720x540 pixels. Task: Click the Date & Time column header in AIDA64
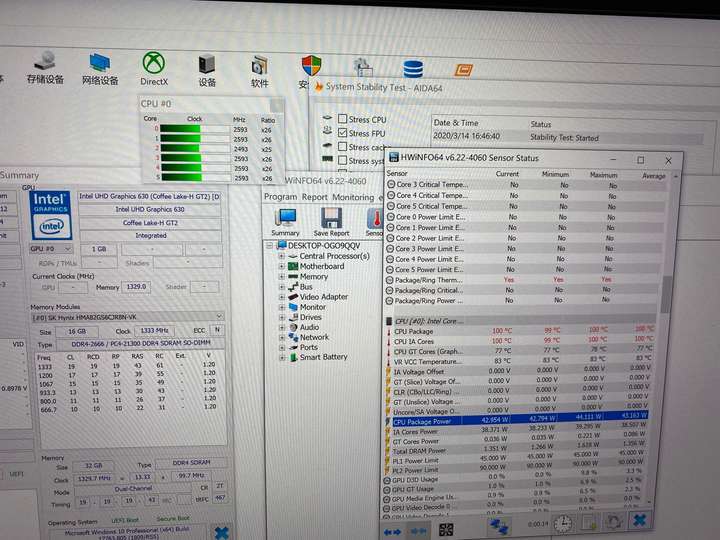pos(456,123)
